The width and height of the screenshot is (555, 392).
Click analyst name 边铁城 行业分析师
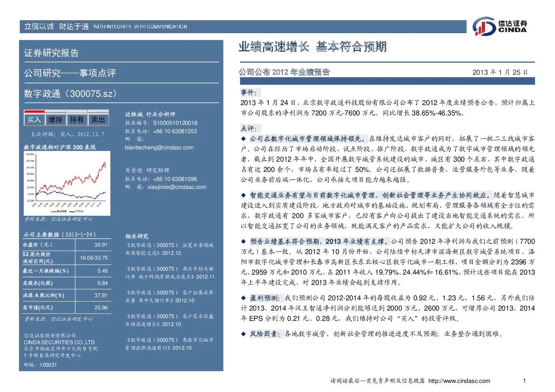click(150, 114)
